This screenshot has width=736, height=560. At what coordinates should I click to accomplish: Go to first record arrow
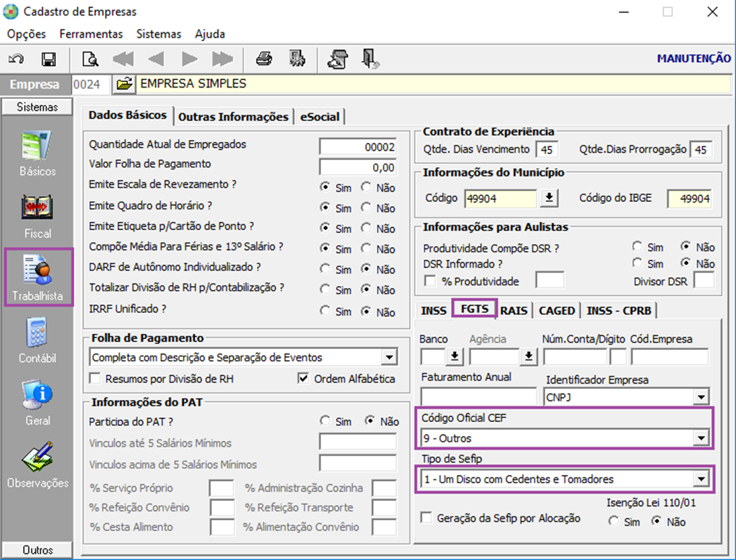coord(123,59)
